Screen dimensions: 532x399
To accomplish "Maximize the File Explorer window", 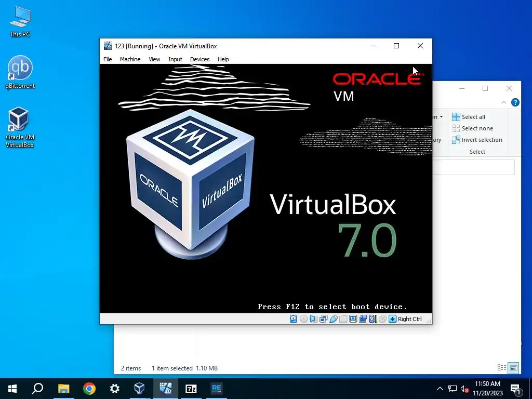I will (485, 88).
